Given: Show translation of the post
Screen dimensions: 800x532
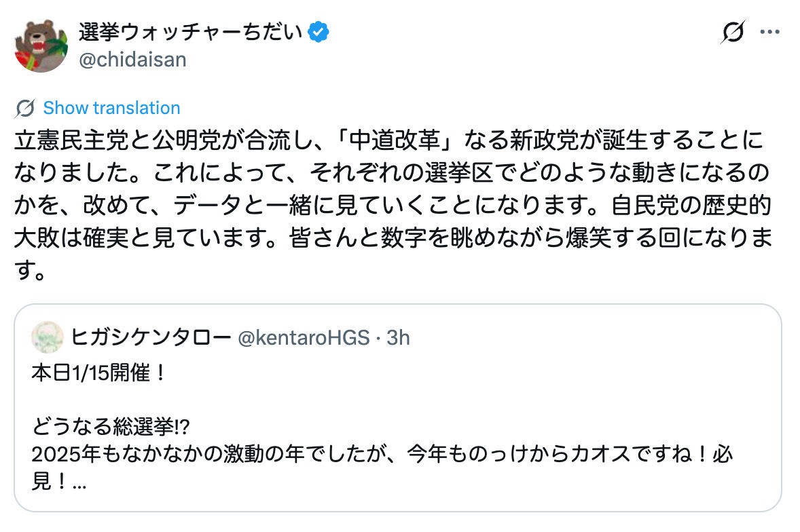Looking at the screenshot, I should coord(111,108).
